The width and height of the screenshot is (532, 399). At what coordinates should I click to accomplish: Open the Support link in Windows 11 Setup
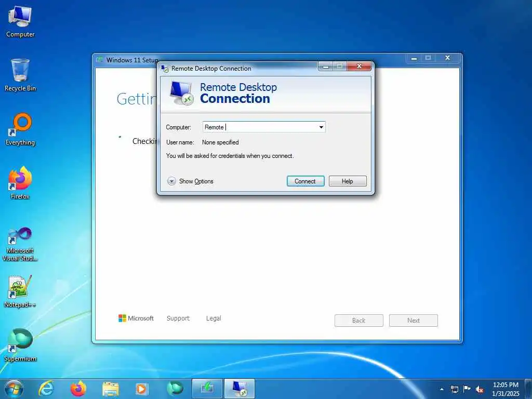pyautogui.click(x=178, y=318)
